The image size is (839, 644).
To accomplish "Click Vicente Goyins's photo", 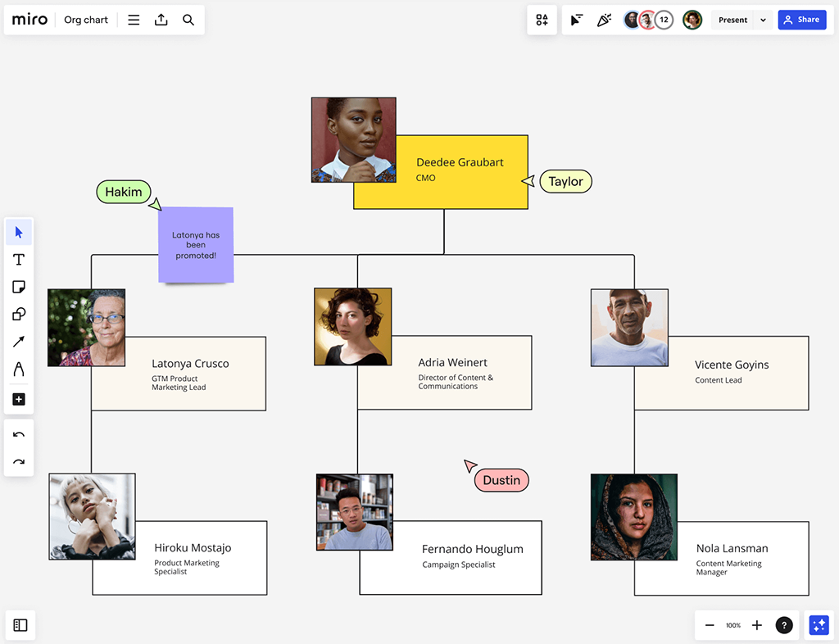I will click(629, 328).
